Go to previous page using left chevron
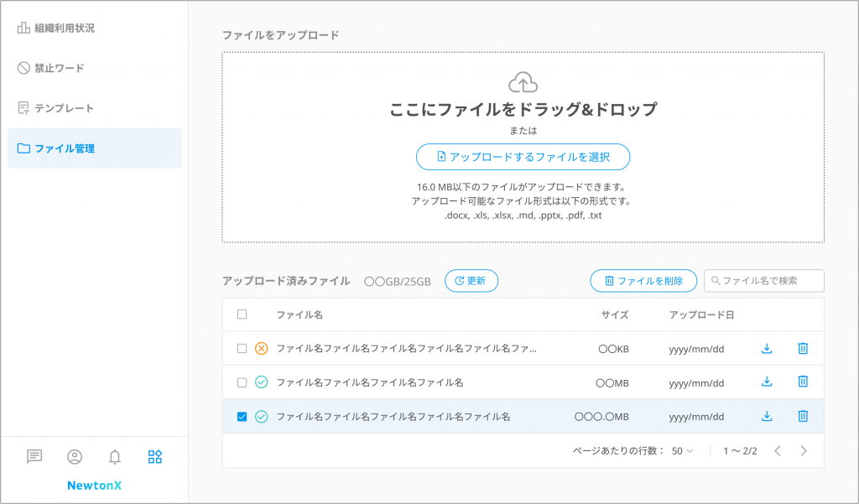The image size is (859, 504). click(x=777, y=450)
